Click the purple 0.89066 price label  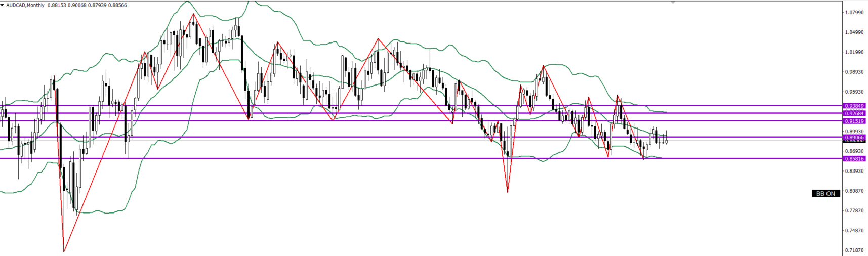coord(854,137)
